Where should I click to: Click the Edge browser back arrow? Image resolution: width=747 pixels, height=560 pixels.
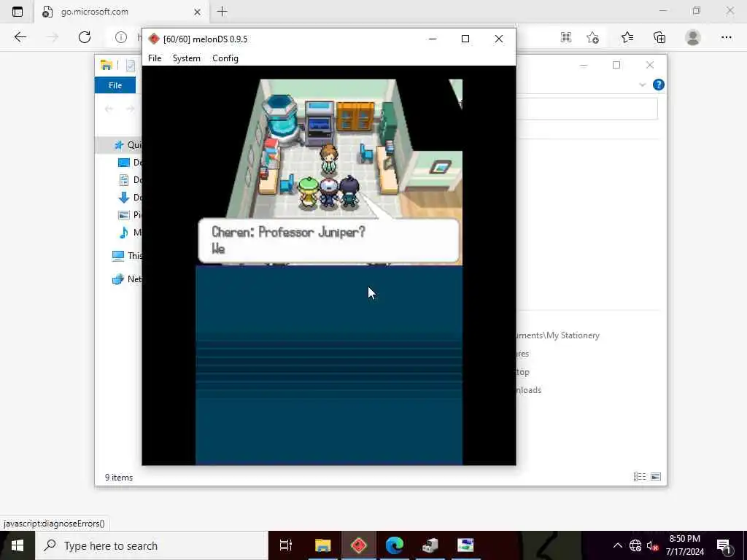coord(20,37)
